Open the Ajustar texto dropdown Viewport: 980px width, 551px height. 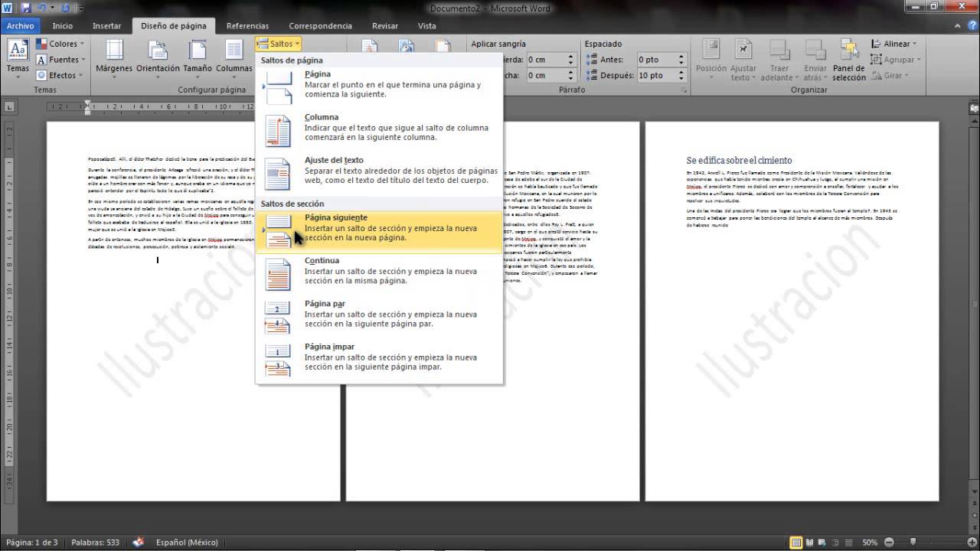743,59
